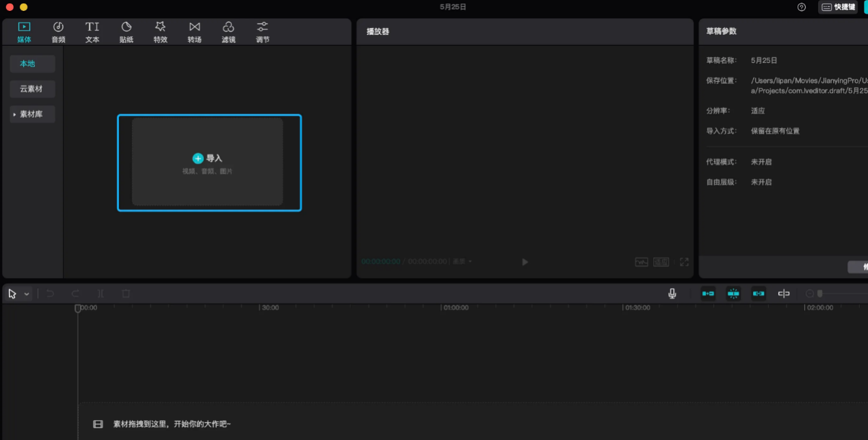Click the 适应 aspect ratio button in the player
868x440 pixels.
click(x=661, y=262)
